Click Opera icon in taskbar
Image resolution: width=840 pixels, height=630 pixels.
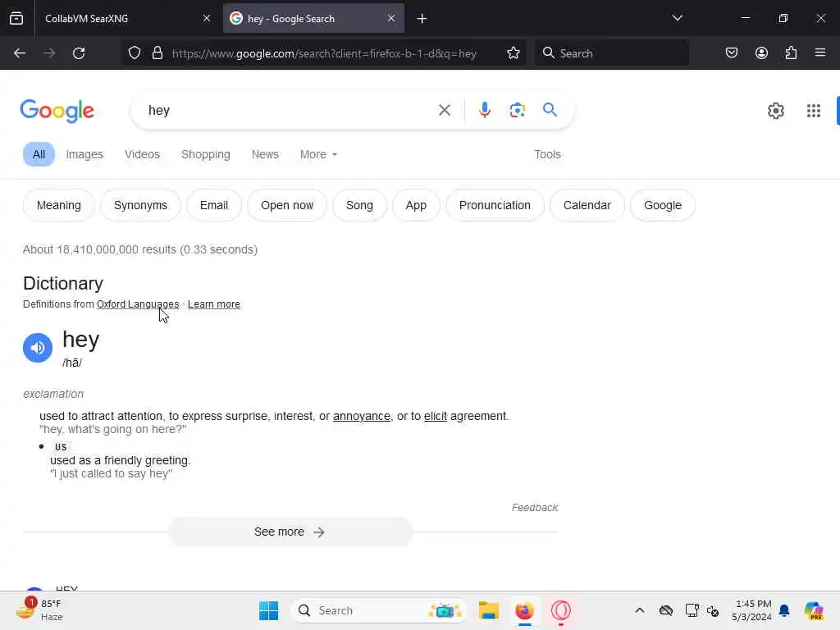point(561,610)
